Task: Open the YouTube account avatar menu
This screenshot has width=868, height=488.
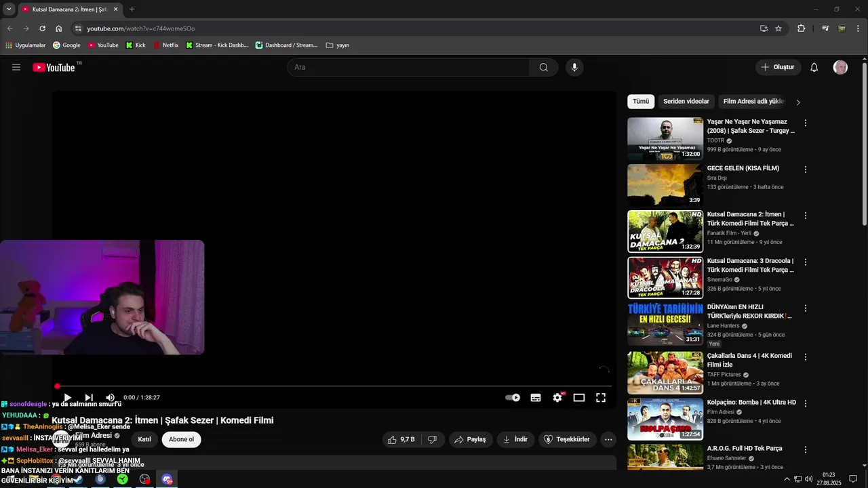Action: point(840,67)
